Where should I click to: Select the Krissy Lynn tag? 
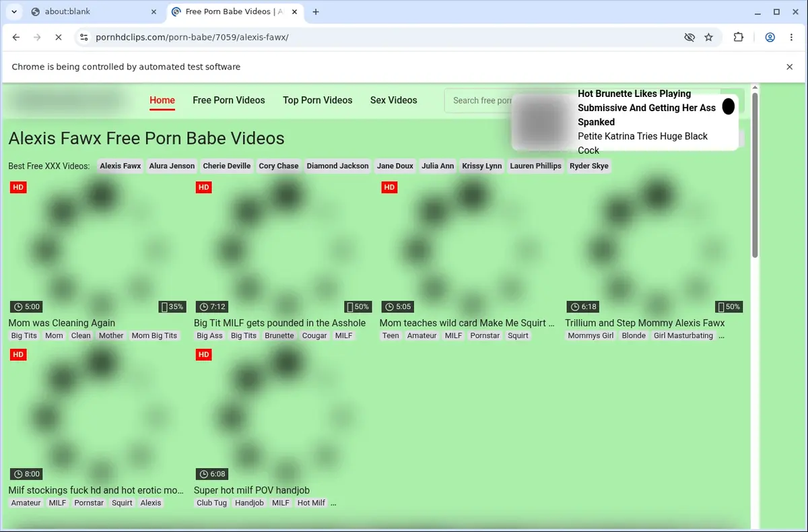click(482, 166)
